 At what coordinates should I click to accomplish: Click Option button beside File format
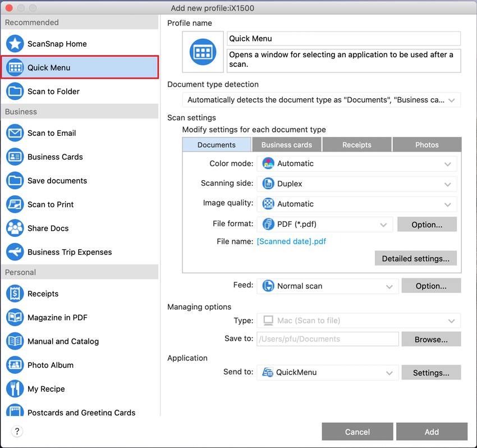coord(427,225)
